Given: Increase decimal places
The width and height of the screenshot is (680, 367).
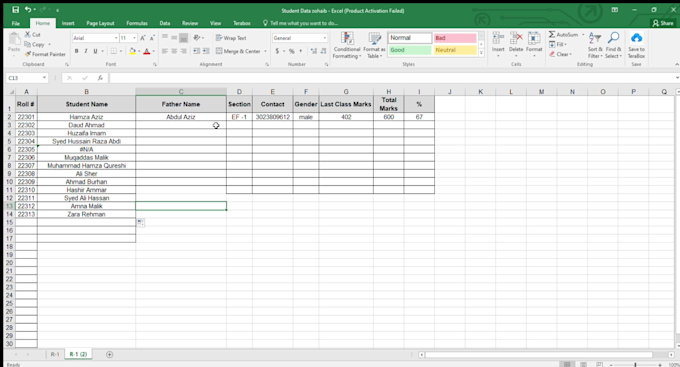Looking at the screenshot, I should (x=314, y=51).
